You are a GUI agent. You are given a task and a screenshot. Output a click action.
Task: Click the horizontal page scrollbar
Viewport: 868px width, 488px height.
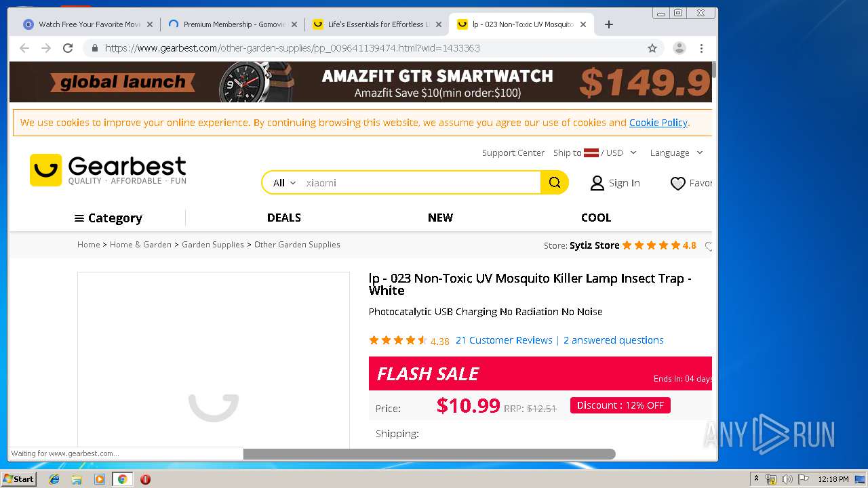point(429,454)
